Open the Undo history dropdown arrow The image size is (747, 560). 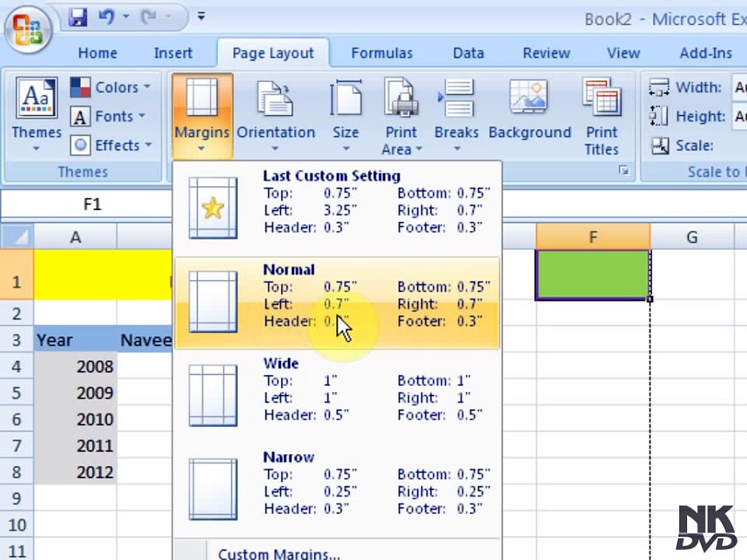click(126, 17)
